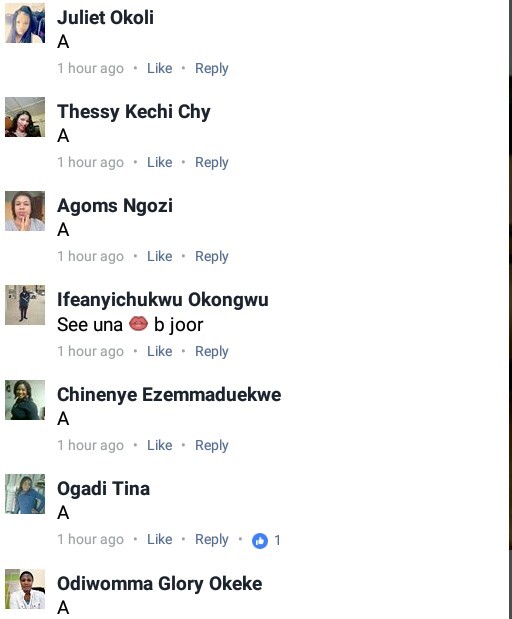The height and width of the screenshot is (619, 512).
Task: View the like count on Ogadi Tina's comment
Action: coord(278,540)
